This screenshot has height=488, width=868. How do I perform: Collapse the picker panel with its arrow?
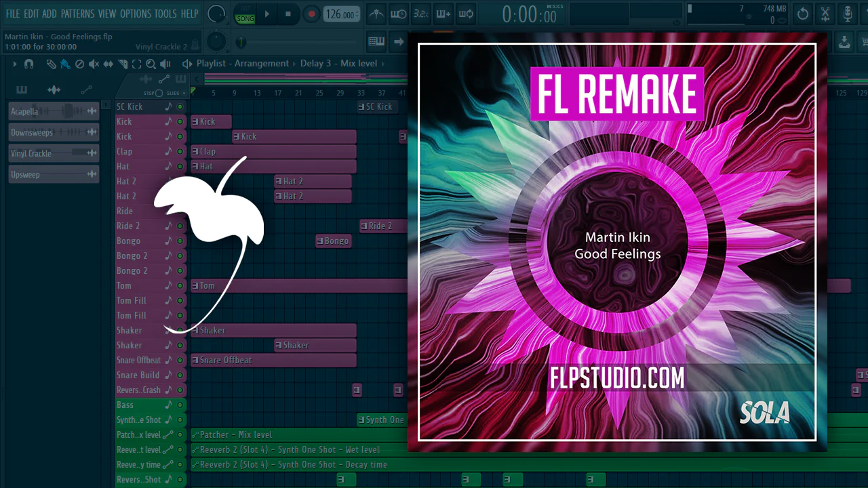pos(105,104)
